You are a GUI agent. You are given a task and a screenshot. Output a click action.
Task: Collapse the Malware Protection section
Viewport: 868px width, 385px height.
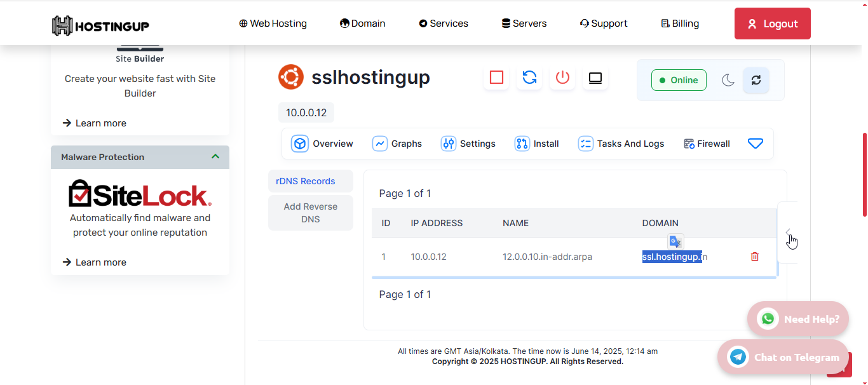pos(215,157)
